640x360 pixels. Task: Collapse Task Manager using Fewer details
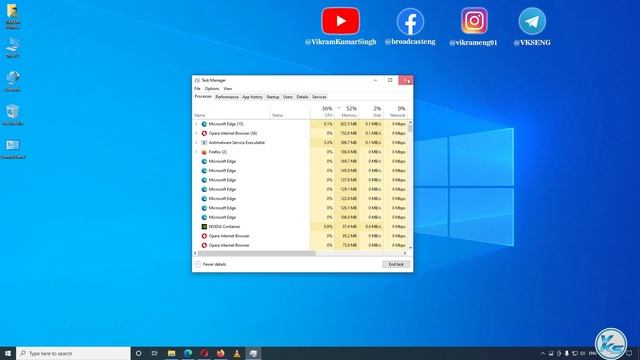211,264
